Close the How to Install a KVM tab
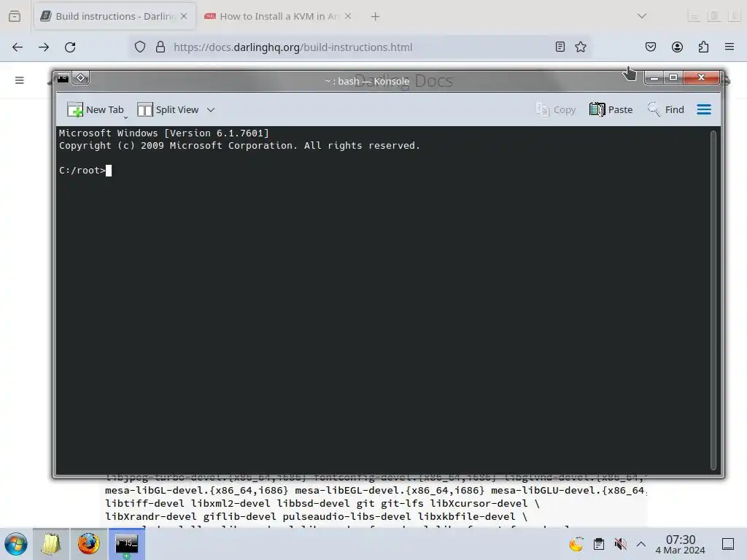The image size is (747, 560). pyautogui.click(x=348, y=16)
